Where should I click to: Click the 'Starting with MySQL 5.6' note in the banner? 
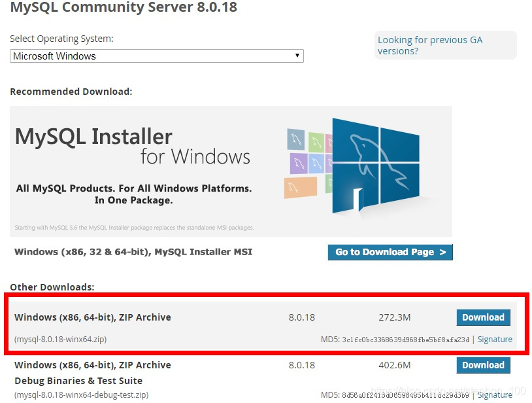(x=134, y=228)
